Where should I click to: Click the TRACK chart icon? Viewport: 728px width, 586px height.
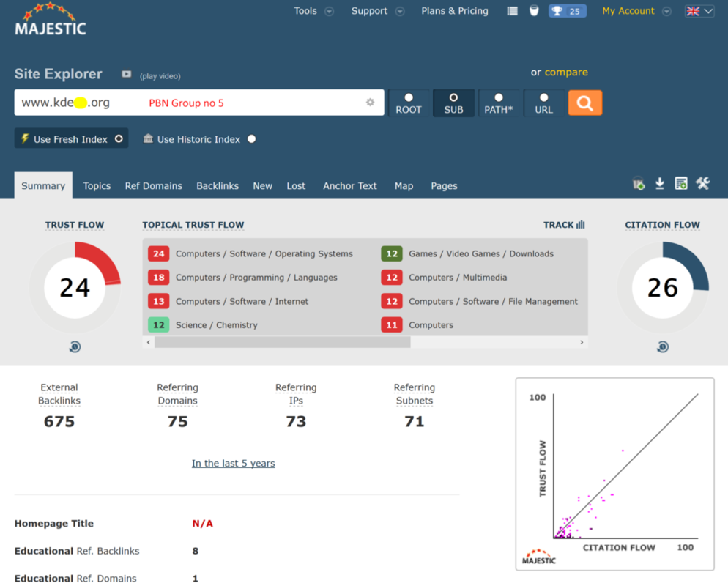click(x=580, y=225)
